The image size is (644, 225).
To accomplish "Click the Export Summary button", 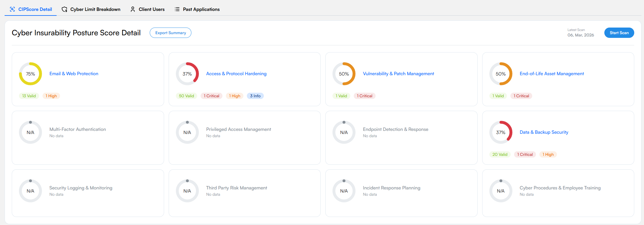I will 170,33.
